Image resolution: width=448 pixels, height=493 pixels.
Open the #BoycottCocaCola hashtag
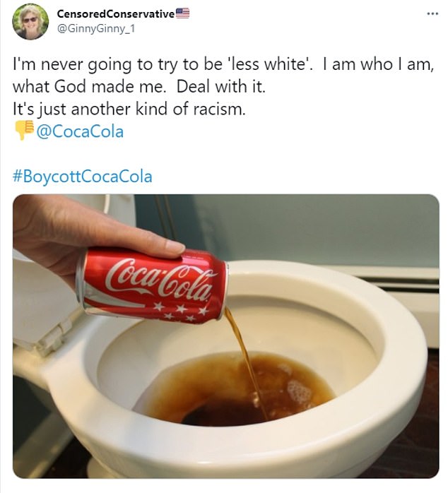82,175
